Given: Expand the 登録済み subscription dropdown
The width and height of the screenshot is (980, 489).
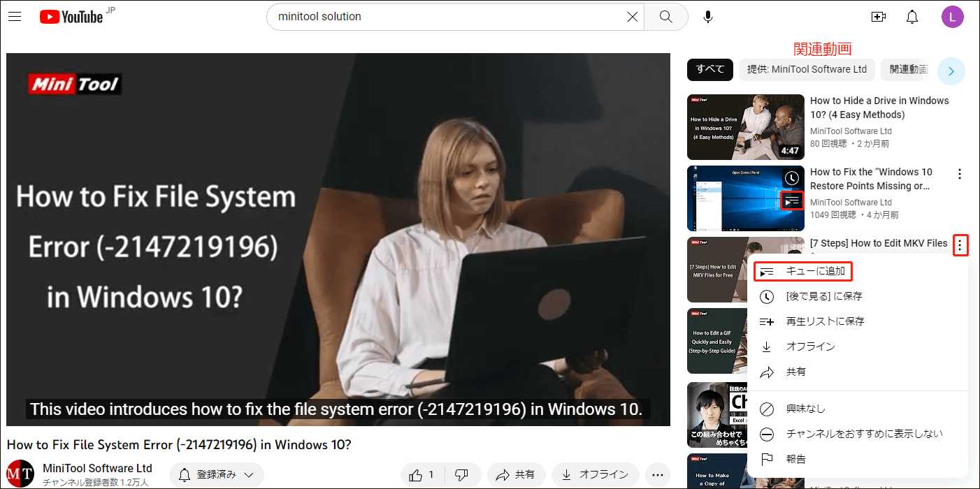Looking at the screenshot, I should [217, 475].
